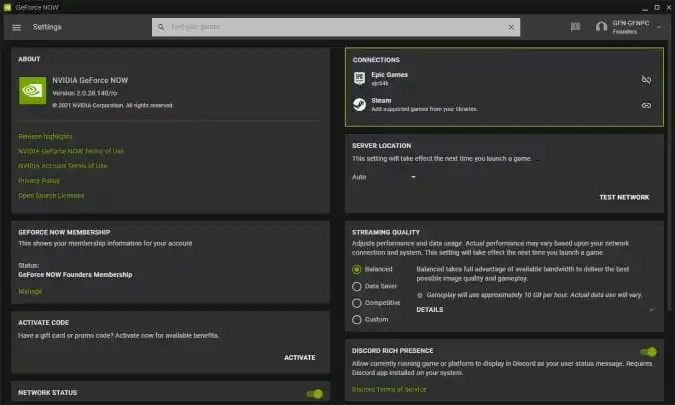The image size is (675, 405).
Task: Clear the search field with X icon
Action: pyautogui.click(x=511, y=27)
